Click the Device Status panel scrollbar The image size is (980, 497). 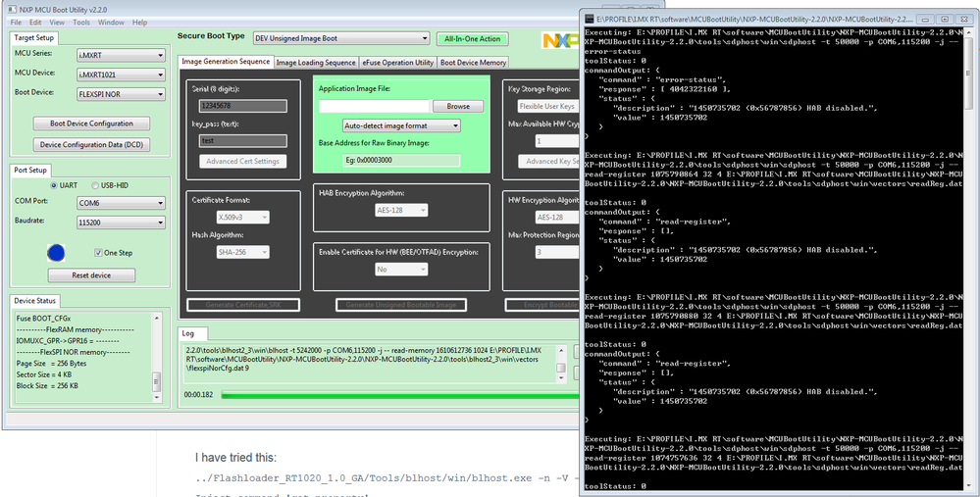click(x=156, y=358)
